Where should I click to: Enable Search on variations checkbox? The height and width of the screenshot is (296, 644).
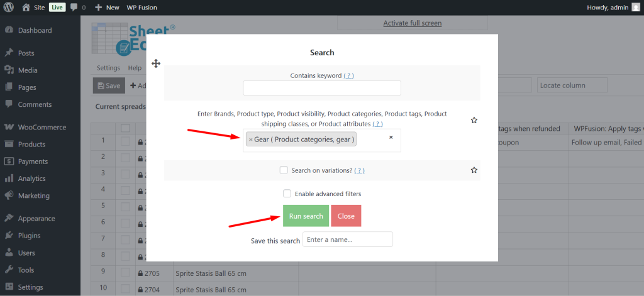[284, 170]
